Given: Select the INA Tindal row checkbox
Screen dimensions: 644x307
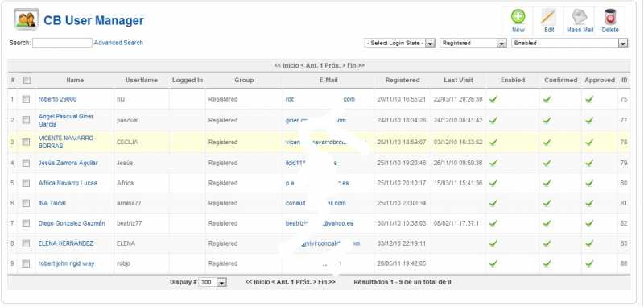Looking at the screenshot, I should click(26, 203).
